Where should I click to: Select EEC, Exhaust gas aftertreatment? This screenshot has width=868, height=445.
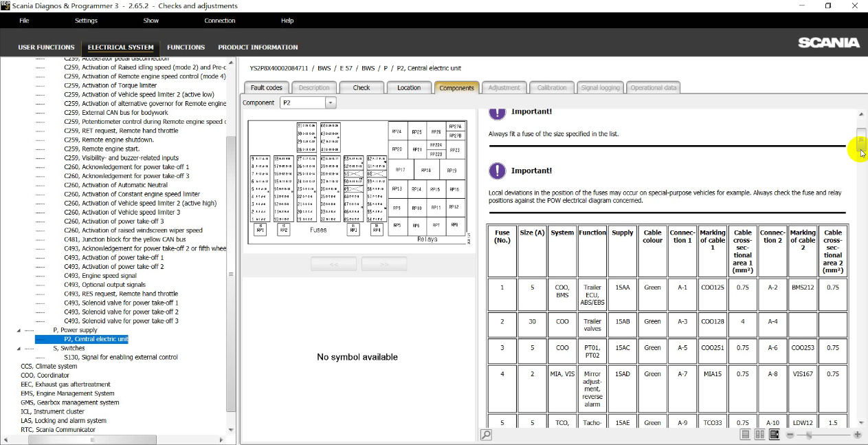click(x=65, y=384)
